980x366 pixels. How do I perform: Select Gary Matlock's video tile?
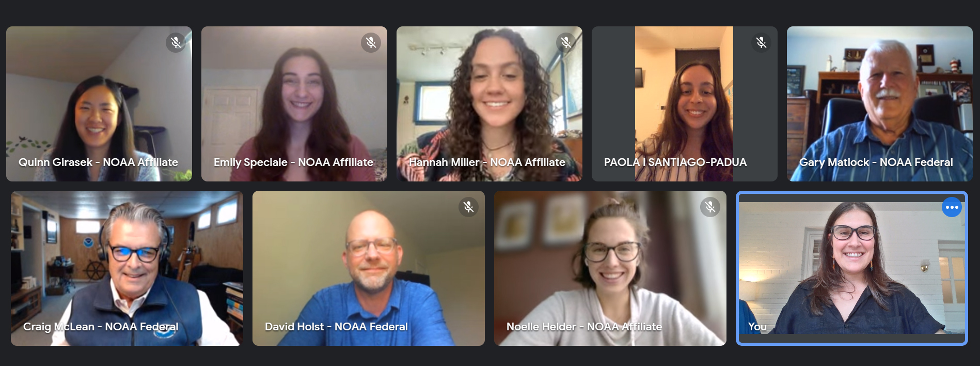tap(879, 104)
